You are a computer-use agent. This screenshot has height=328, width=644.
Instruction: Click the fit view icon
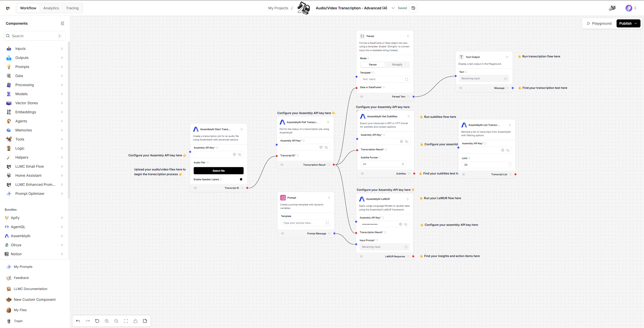pos(126,321)
